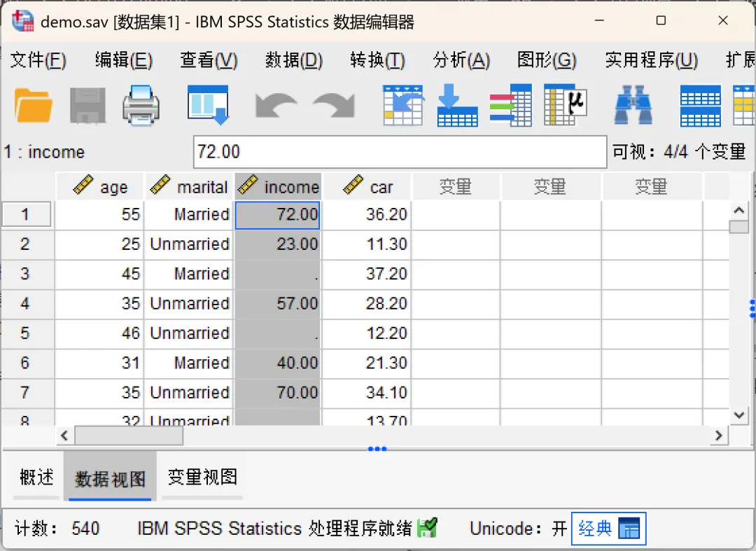The image size is (756, 551).
Task: Click the horizontal scrollbar thumb
Action: pos(129,435)
